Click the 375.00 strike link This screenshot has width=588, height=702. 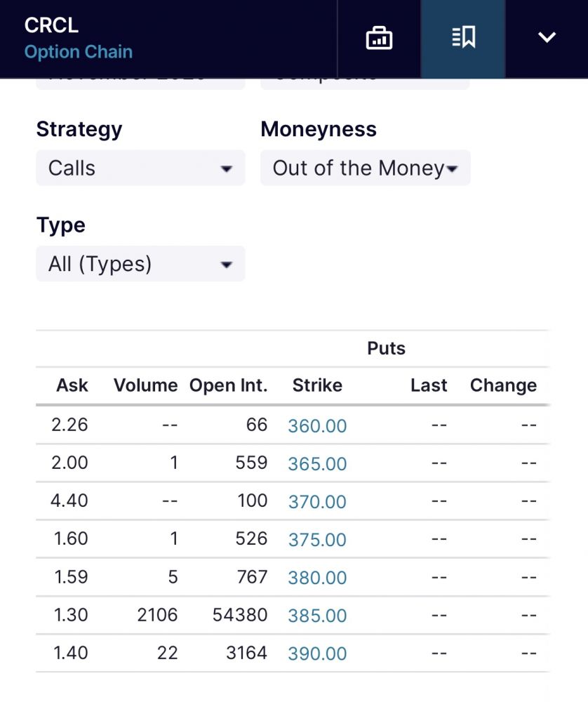click(317, 540)
